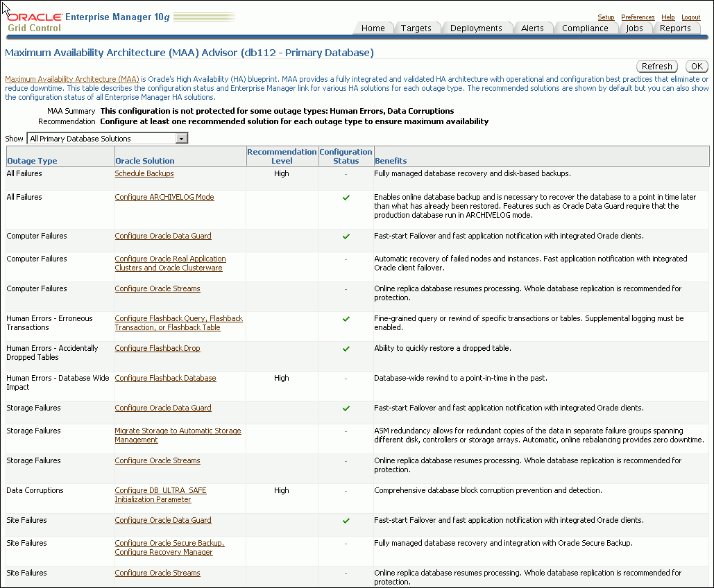This screenshot has height=588, width=714.
Task: Open Configure Flashback Query, Flashback Transaction link
Action: pyautogui.click(x=178, y=322)
